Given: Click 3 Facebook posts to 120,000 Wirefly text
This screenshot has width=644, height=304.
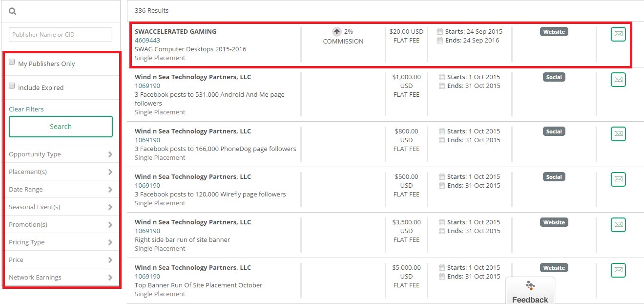Looking at the screenshot, I should pos(210,194).
